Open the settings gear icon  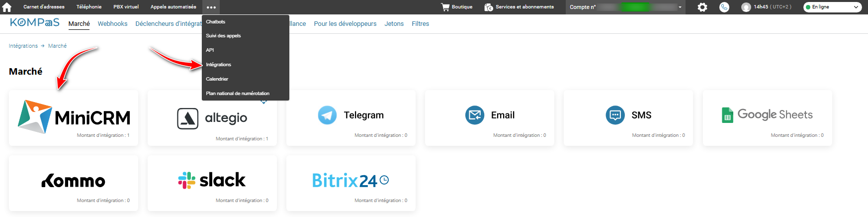pos(702,7)
